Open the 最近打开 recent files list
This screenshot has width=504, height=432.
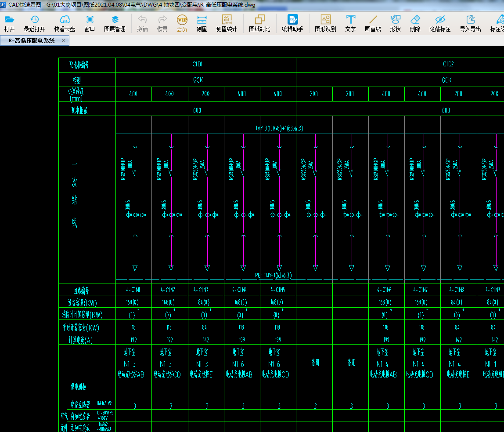tap(34, 23)
